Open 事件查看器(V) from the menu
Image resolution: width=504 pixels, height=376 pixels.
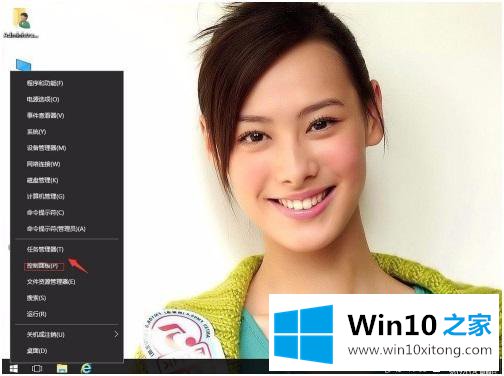67,115
